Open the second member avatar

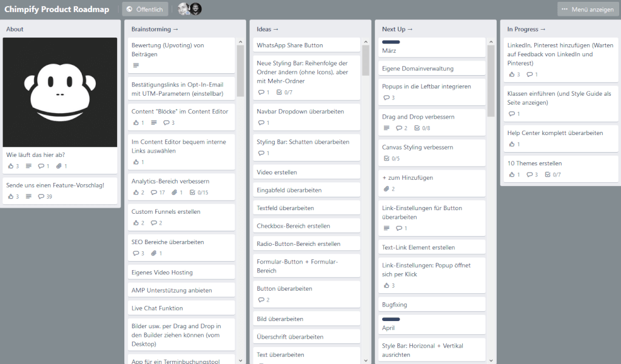click(x=196, y=8)
